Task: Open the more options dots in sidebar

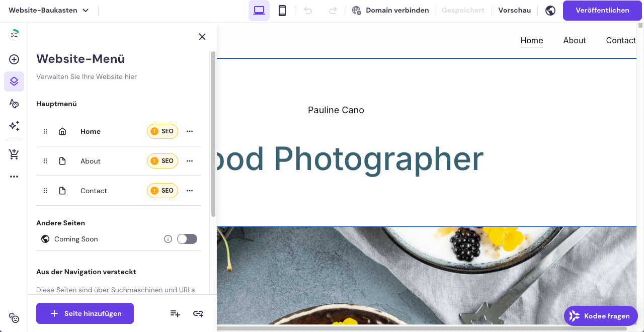Action: 14,177
